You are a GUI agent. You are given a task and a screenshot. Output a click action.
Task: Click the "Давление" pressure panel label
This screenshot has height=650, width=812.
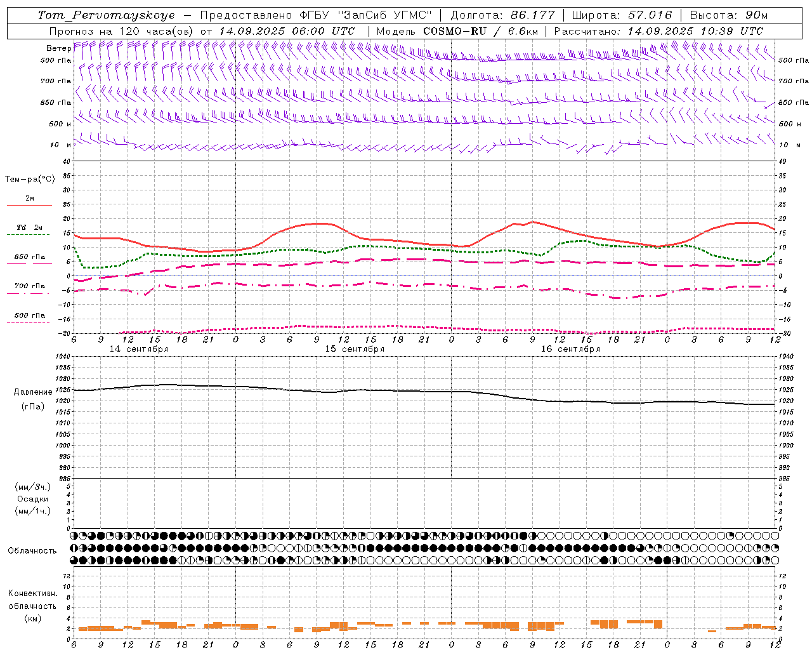[x=33, y=392]
